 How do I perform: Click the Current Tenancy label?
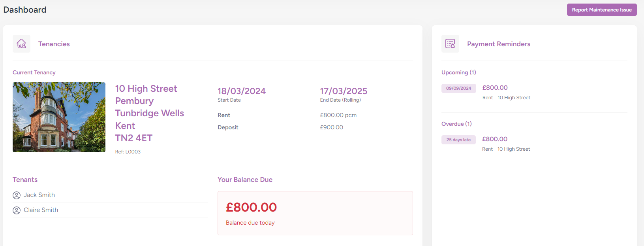pyautogui.click(x=34, y=72)
